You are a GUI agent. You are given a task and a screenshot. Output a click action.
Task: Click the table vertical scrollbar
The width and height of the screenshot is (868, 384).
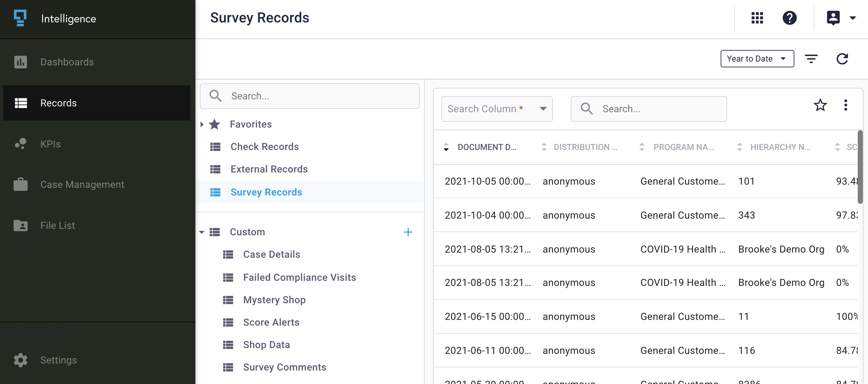(x=860, y=167)
